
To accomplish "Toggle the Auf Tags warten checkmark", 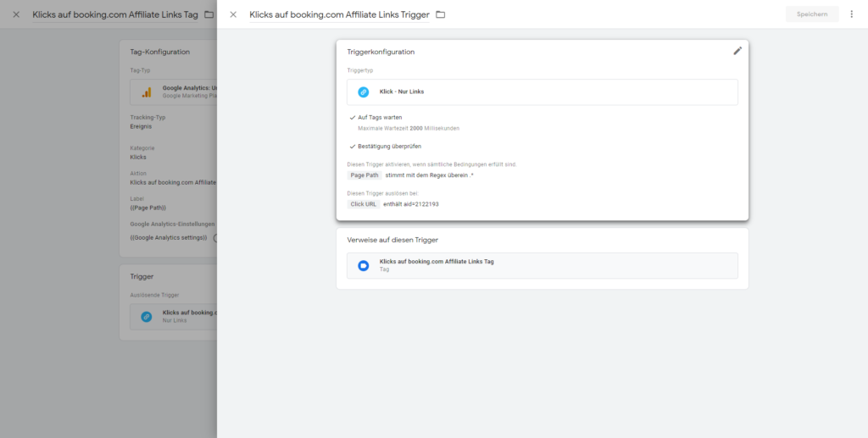I will [353, 118].
